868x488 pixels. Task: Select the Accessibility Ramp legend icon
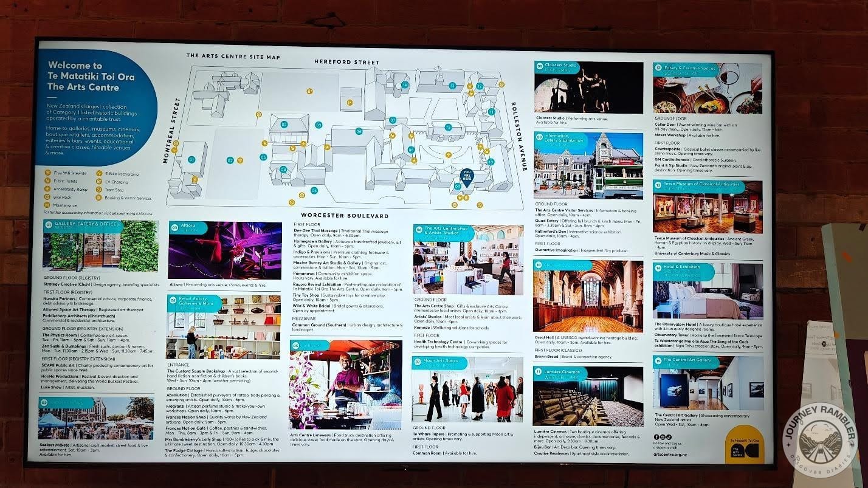(49, 189)
